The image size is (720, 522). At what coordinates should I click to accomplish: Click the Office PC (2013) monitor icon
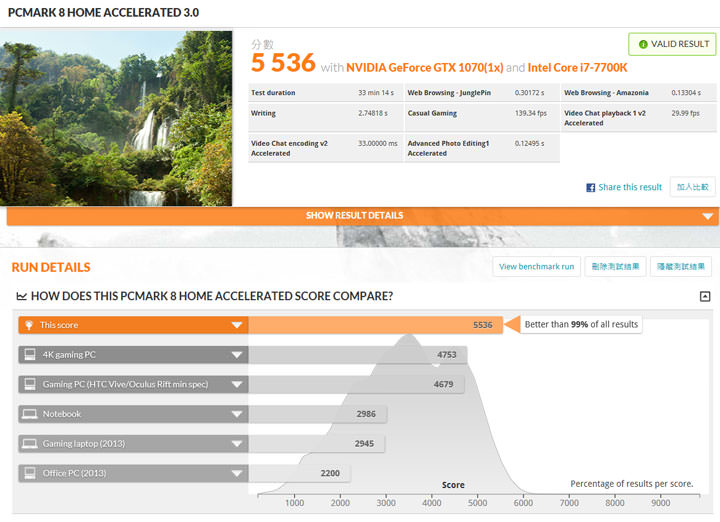[x=30, y=473]
